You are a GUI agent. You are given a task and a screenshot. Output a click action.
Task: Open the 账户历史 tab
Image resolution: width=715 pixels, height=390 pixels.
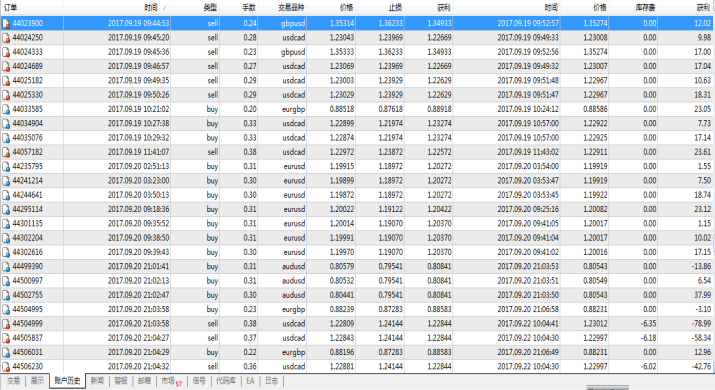[x=67, y=381]
